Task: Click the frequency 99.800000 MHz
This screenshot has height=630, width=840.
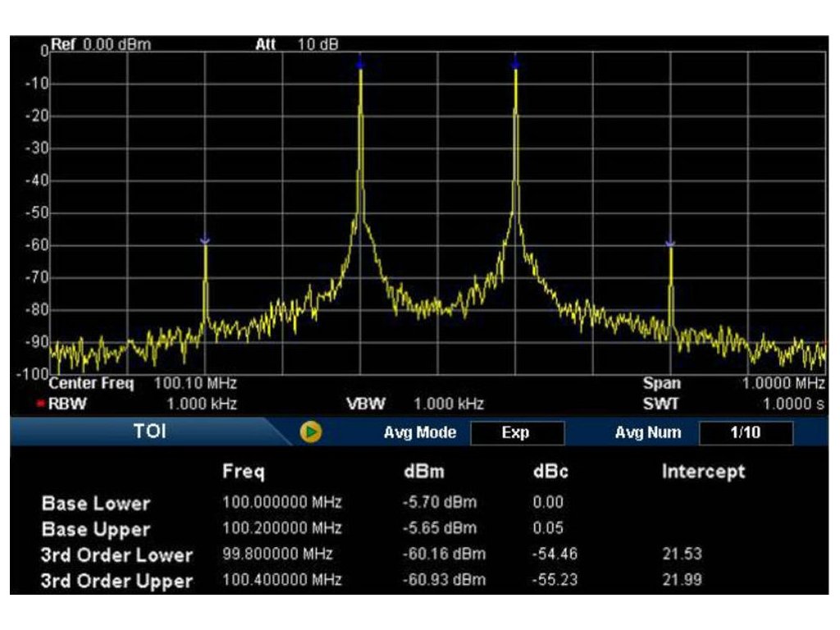Action: tap(277, 554)
